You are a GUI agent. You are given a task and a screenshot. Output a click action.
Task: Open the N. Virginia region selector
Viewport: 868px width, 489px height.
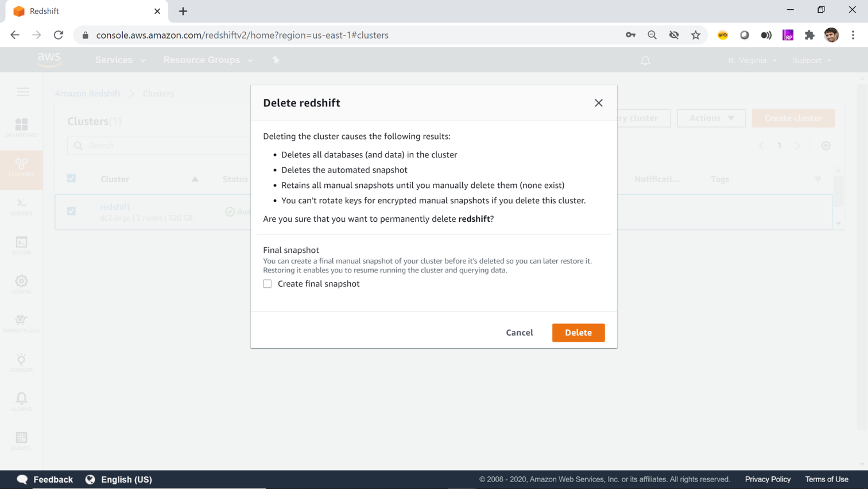coord(751,60)
